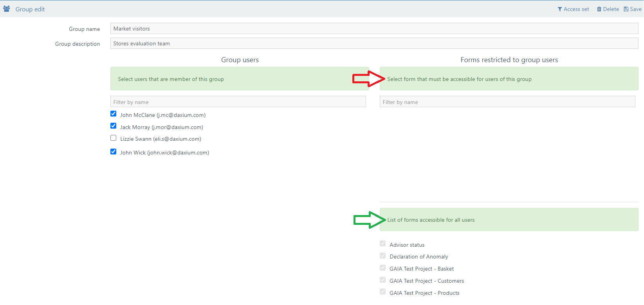Click the Group edit title
Screen dimensions: 644x305
(x=30, y=9)
